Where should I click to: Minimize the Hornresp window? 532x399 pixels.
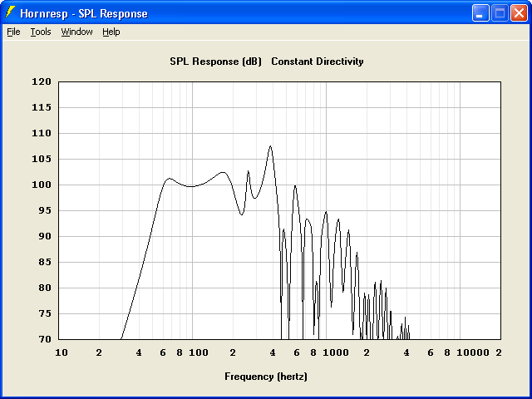(480, 13)
